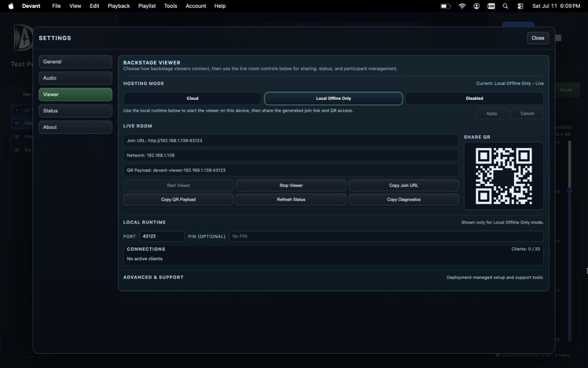Image resolution: width=588 pixels, height=368 pixels.
Task: Stop the backstage viewer
Action: [291, 185]
